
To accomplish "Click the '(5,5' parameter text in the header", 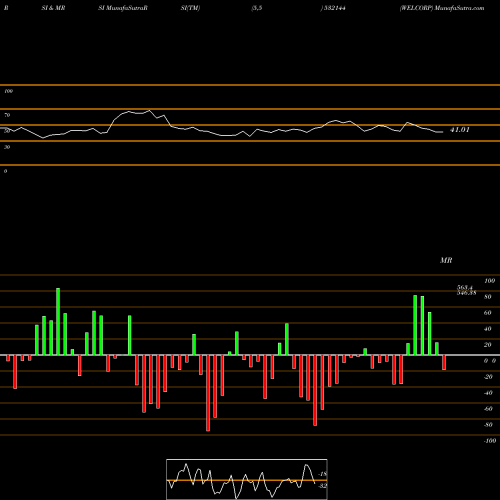I will click(x=257, y=8).
